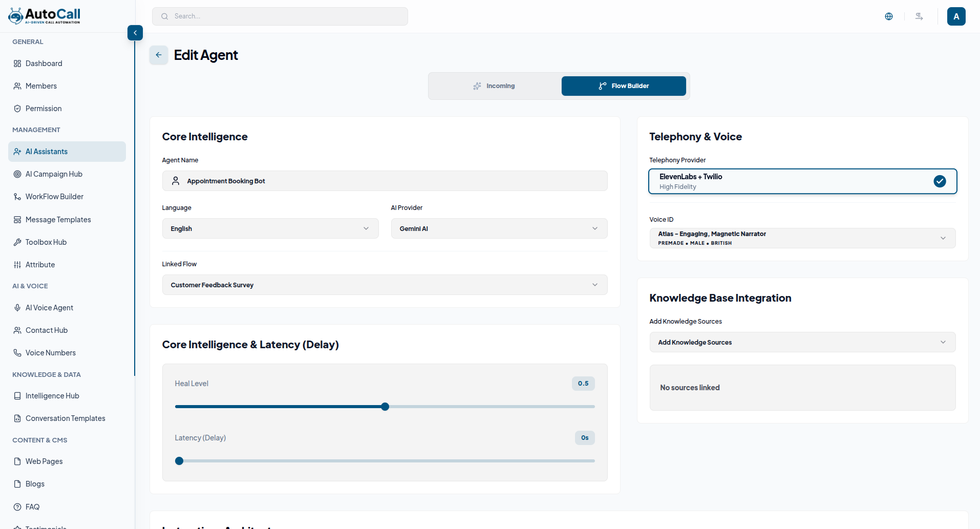
Task: Click the checkmark on ElevenLabs provider card
Action: (940, 181)
